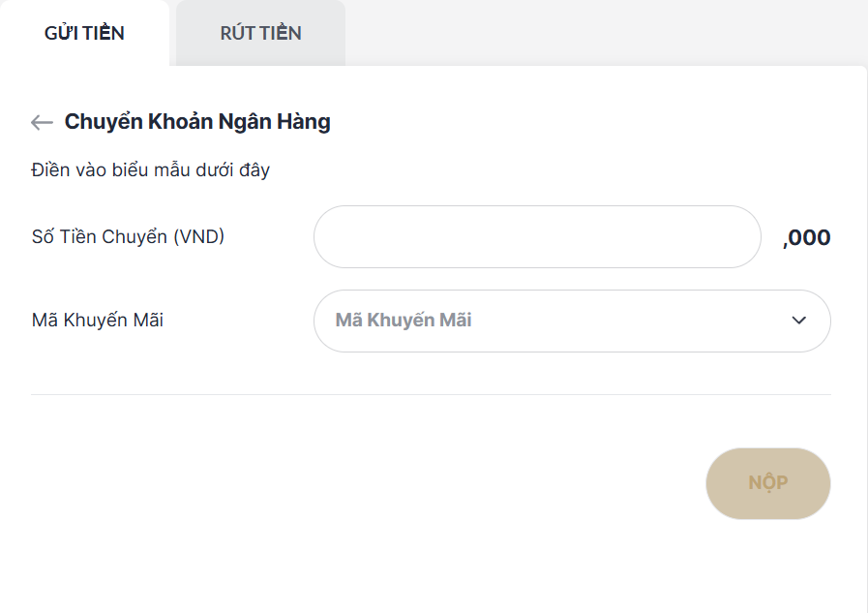Return to previous screen via left arrow

(41, 122)
